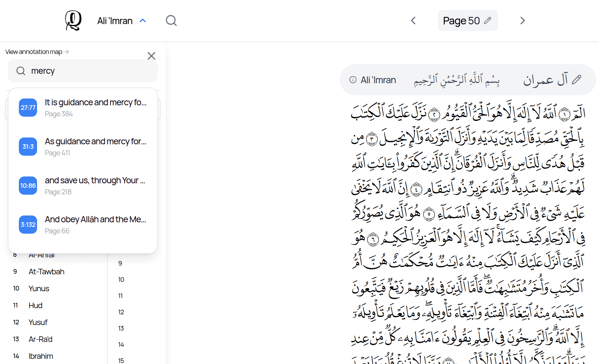Click the Bismillah calligraphy in surah header

[457, 80]
